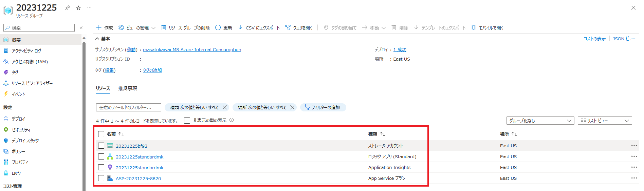Image resolution: width=644 pixels, height=191 pixels.
Task: Remove the 種類 filter pill
Action: (x=224, y=107)
